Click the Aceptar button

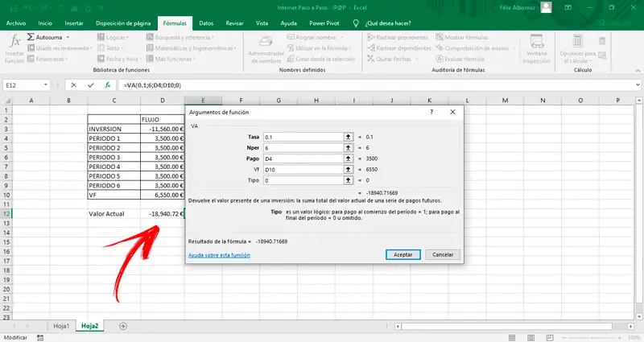point(402,254)
